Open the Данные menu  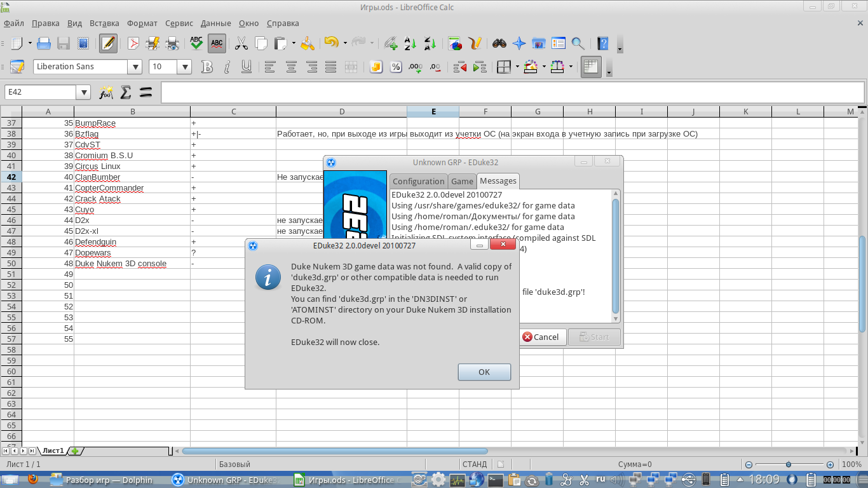(x=216, y=24)
